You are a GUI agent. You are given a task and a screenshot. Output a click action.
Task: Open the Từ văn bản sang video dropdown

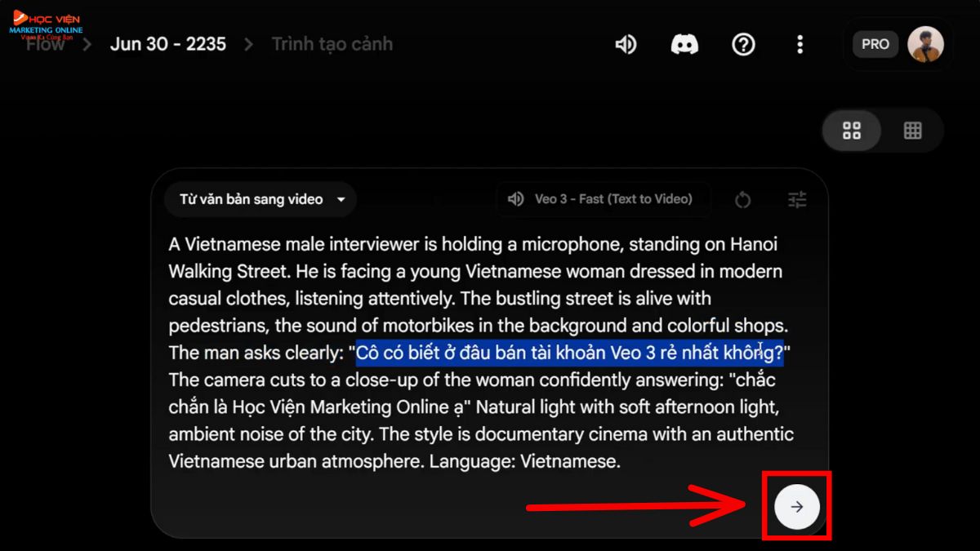261,199
